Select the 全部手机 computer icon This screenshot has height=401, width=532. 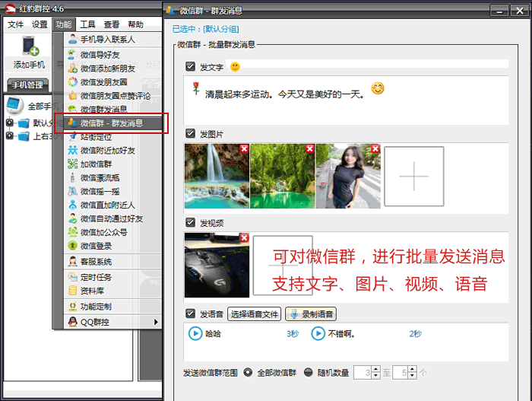point(15,106)
